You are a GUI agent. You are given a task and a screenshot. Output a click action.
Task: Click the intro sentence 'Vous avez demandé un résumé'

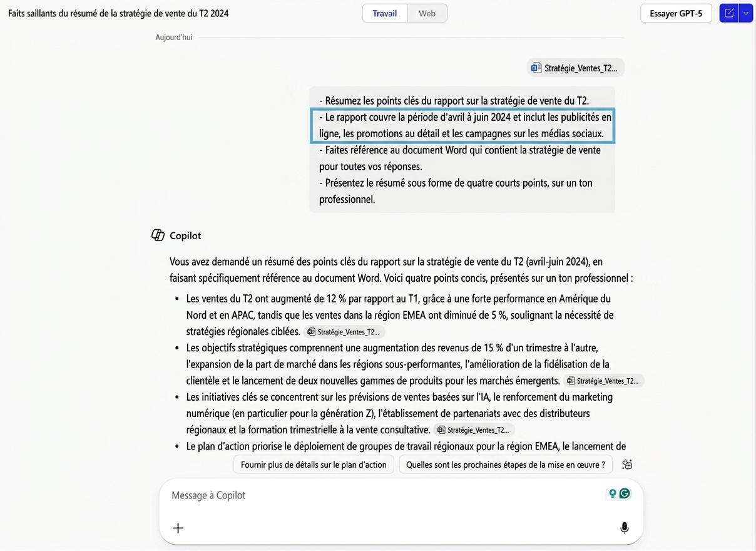(401, 270)
